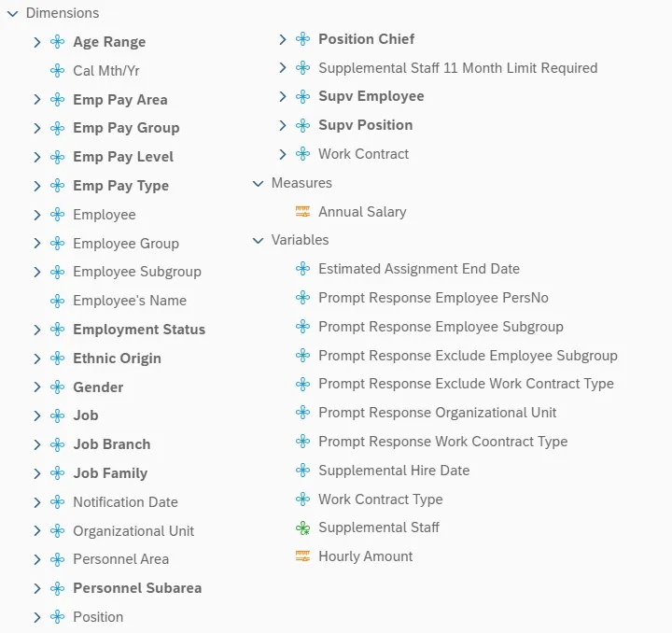Click the Work Contract Type variable icon
Screen dimensions: 672x633
tap(302, 499)
